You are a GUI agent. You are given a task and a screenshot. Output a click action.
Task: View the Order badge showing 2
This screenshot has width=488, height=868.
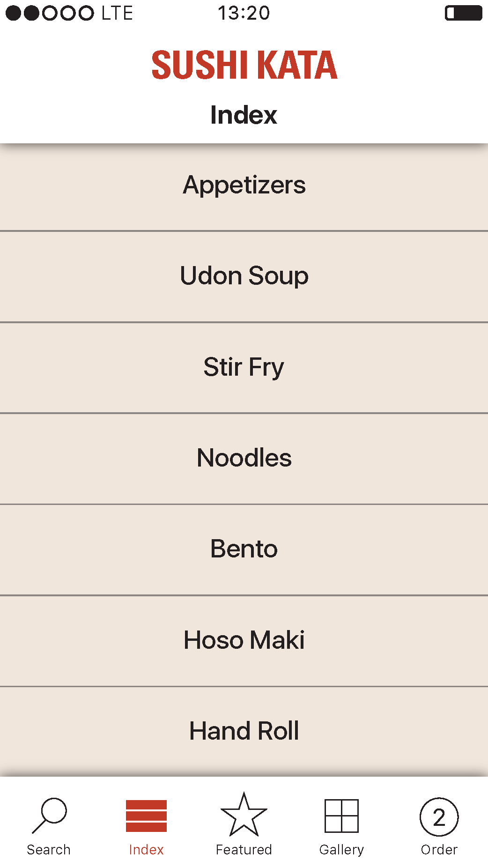tap(439, 816)
